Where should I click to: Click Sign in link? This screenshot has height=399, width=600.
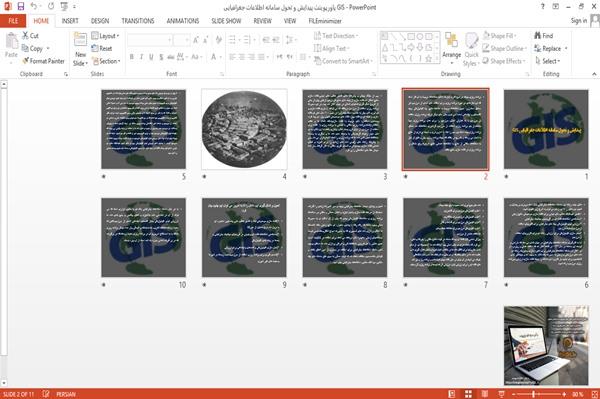[579, 21]
